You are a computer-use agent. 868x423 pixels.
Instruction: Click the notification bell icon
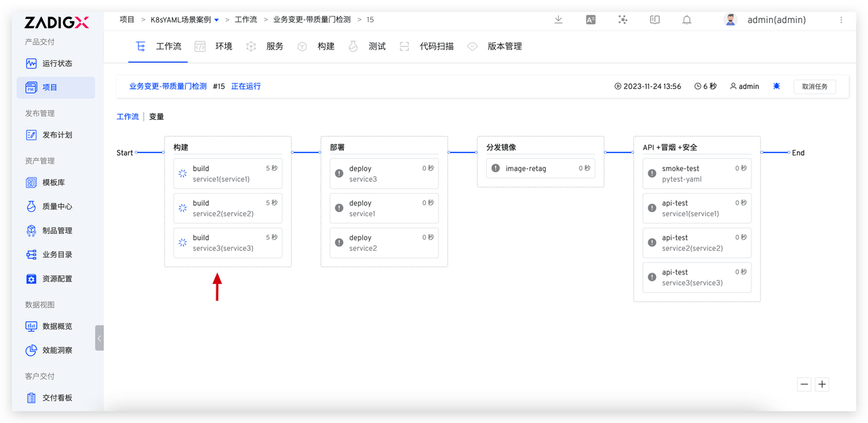pyautogui.click(x=687, y=20)
